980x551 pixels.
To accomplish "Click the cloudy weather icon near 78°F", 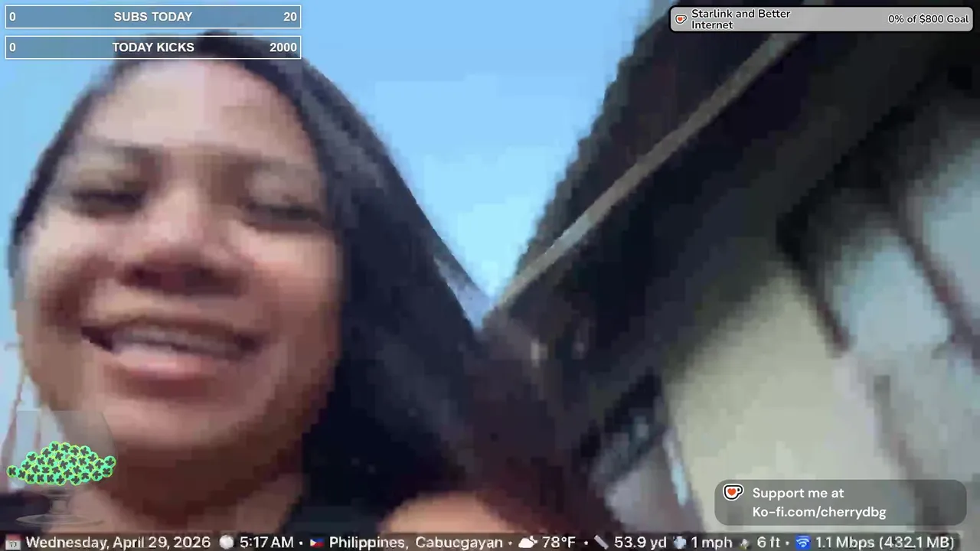I will click(x=528, y=543).
